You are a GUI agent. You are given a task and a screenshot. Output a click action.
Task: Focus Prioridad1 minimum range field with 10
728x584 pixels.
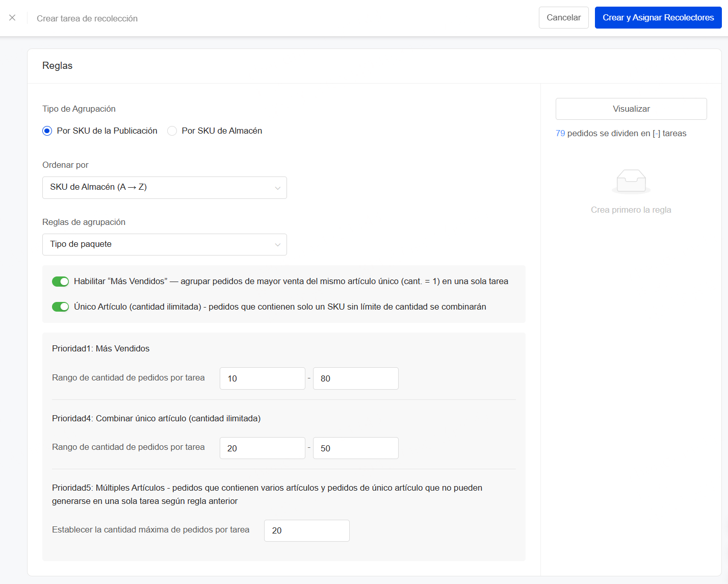pyautogui.click(x=262, y=378)
